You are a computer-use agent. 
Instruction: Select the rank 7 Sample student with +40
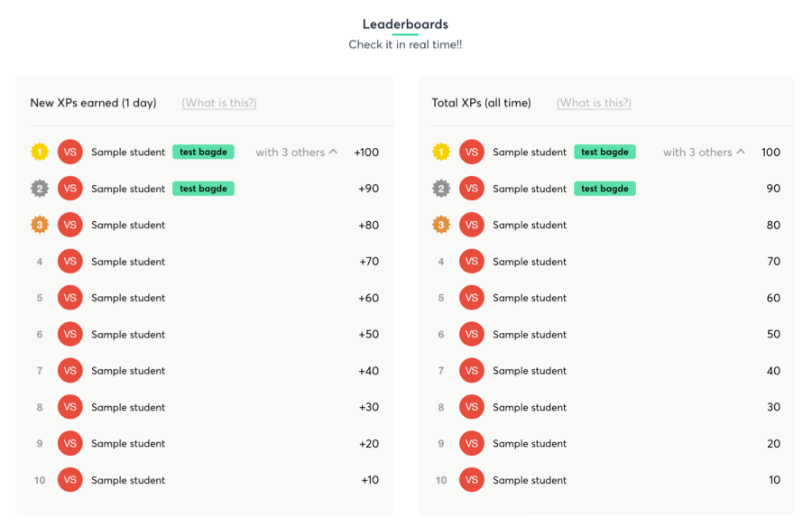pos(128,371)
